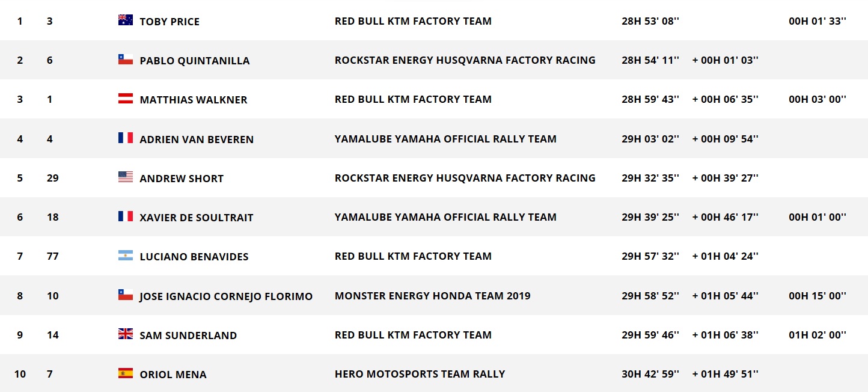Click the USA flag beside Andrew Short
Screen dimensions: 868x392
pyautogui.click(x=125, y=177)
